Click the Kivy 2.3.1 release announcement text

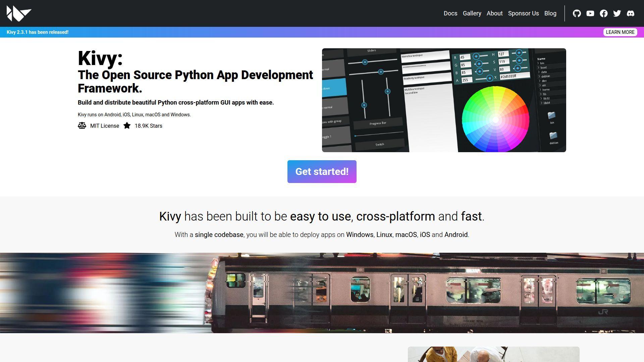pyautogui.click(x=38, y=32)
